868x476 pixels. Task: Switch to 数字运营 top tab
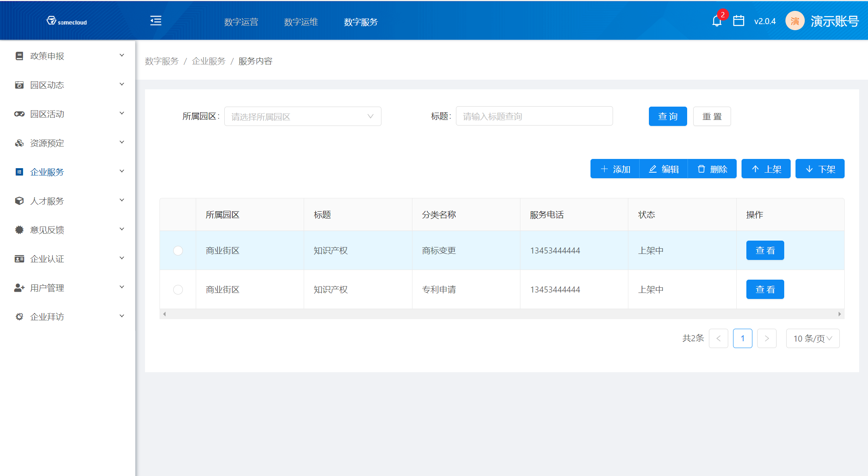click(241, 22)
